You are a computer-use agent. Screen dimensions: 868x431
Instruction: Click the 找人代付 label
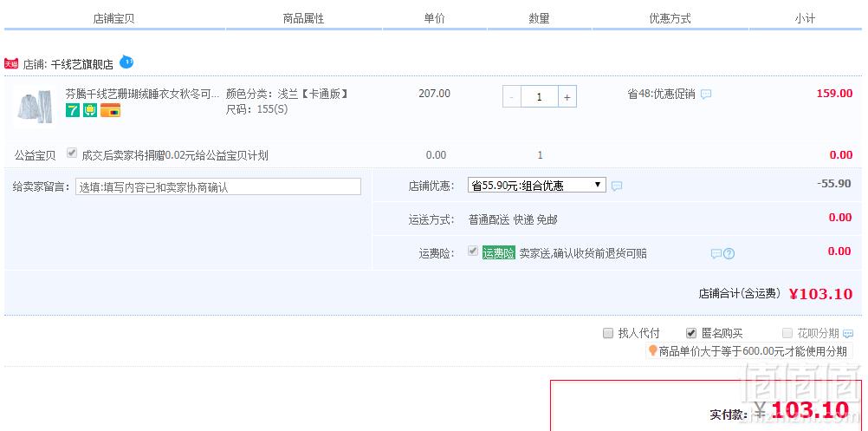tap(638, 334)
